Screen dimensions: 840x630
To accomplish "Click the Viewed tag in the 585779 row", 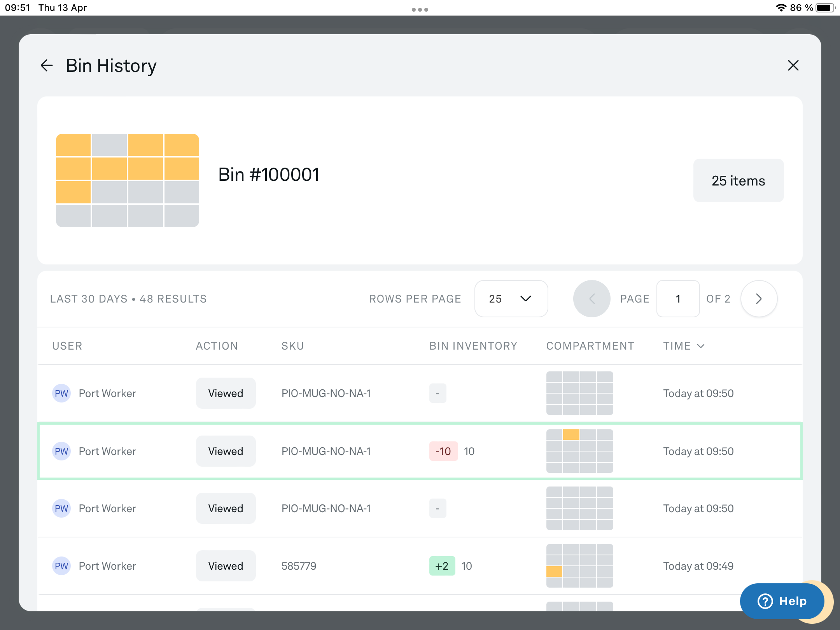I will (x=226, y=566).
